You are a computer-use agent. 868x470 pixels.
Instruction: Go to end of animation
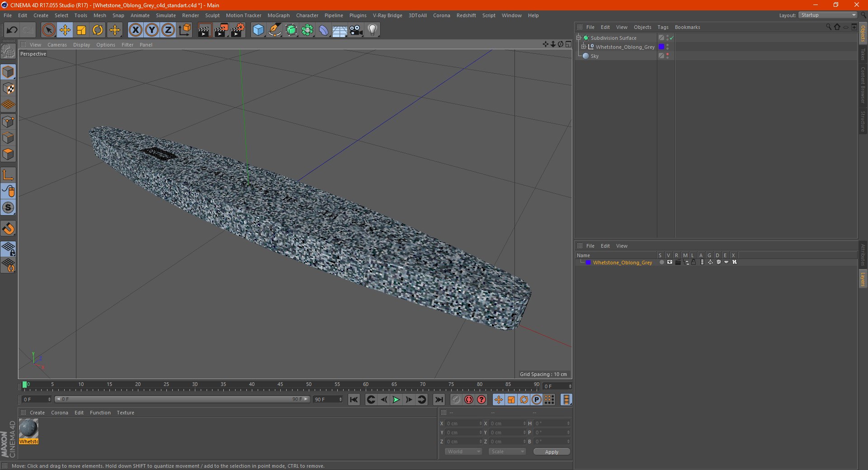pos(439,399)
